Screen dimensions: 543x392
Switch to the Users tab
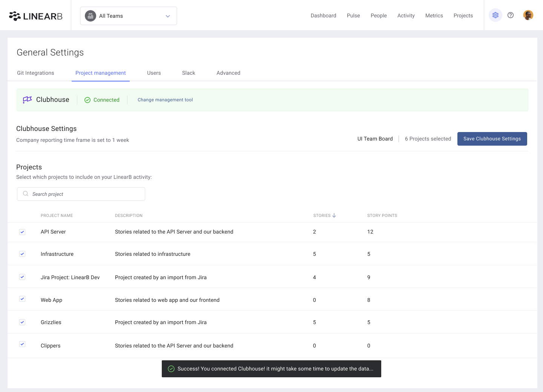pos(154,73)
